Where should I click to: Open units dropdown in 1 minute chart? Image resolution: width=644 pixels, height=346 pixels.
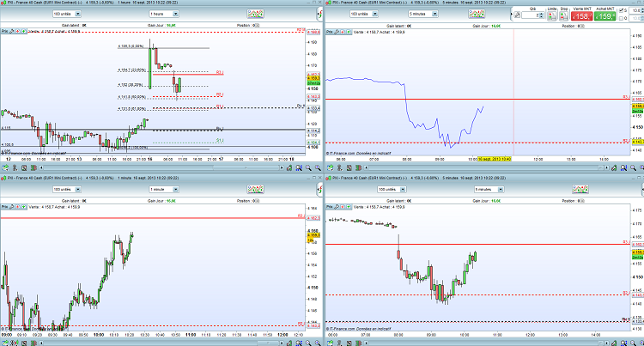coord(67,190)
